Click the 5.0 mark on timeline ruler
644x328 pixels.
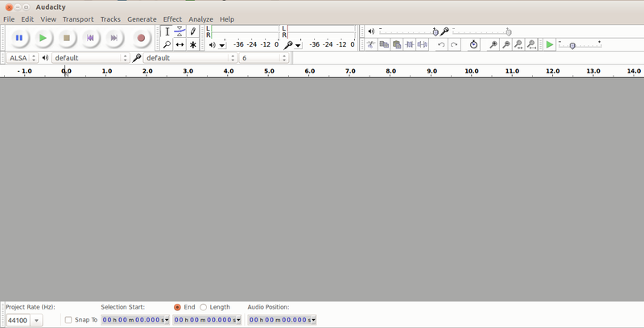[x=269, y=71]
